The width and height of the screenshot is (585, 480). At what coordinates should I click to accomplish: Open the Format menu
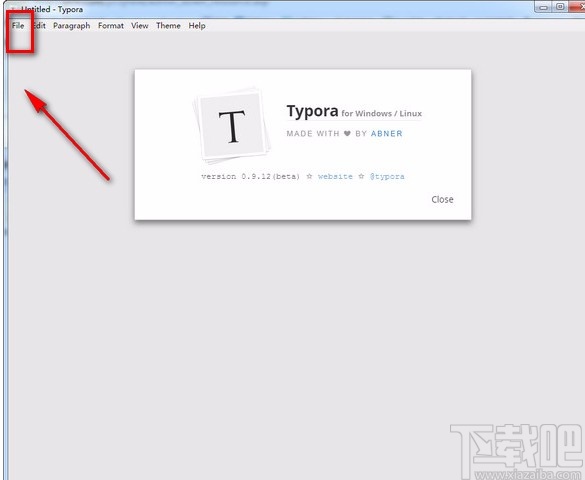(111, 26)
